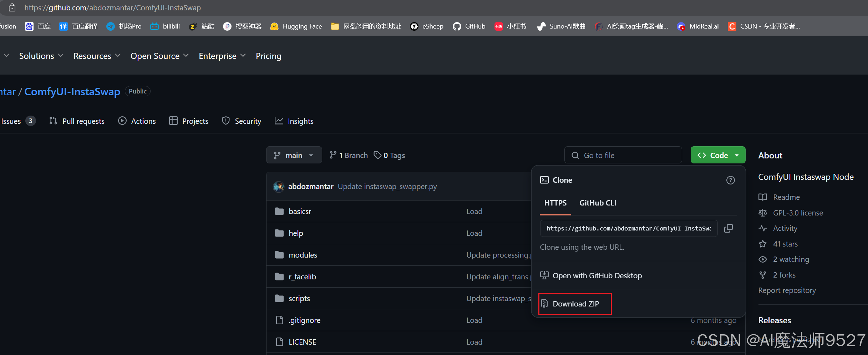Switch to the GitHub CLI tab
Viewport: 868px width, 355px height.
click(598, 203)
